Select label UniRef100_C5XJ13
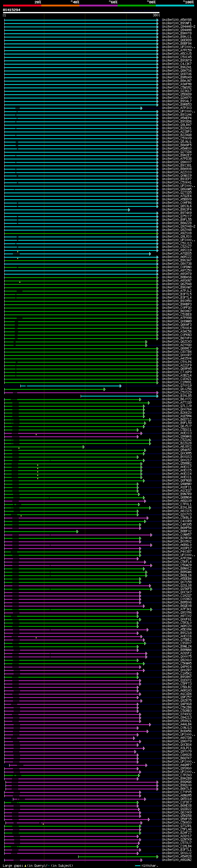The width and height of the screenshot is (197, 868). tap(177, 243)
